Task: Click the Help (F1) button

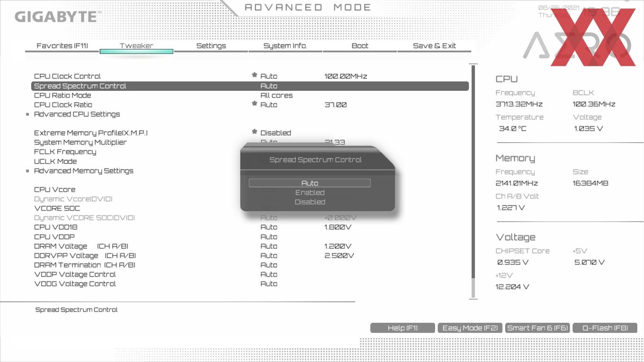Action: [x=402, y=328]
